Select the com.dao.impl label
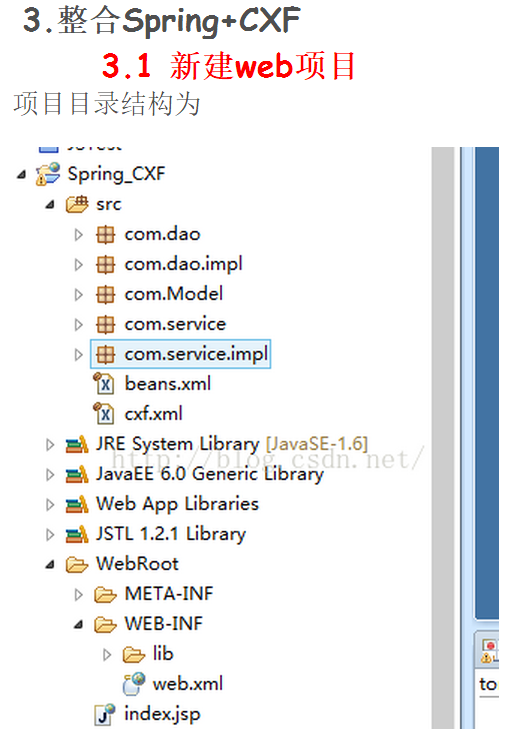523x737 pixels. point(184,265)
